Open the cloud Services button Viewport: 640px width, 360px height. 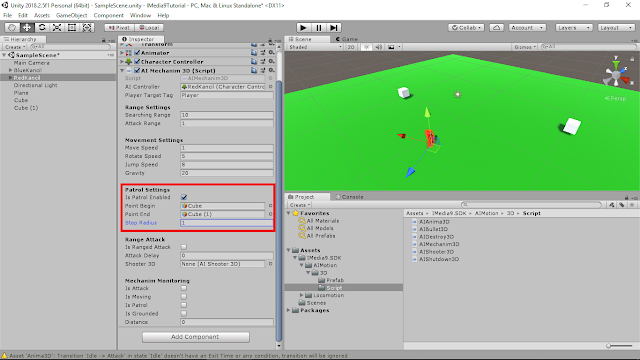coord(496,27)
